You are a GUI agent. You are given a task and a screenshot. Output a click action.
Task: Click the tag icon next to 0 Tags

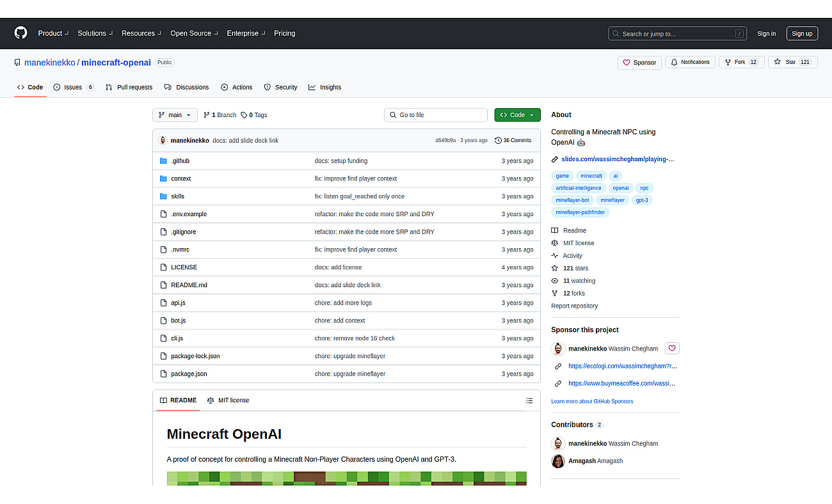click(244, 115)
